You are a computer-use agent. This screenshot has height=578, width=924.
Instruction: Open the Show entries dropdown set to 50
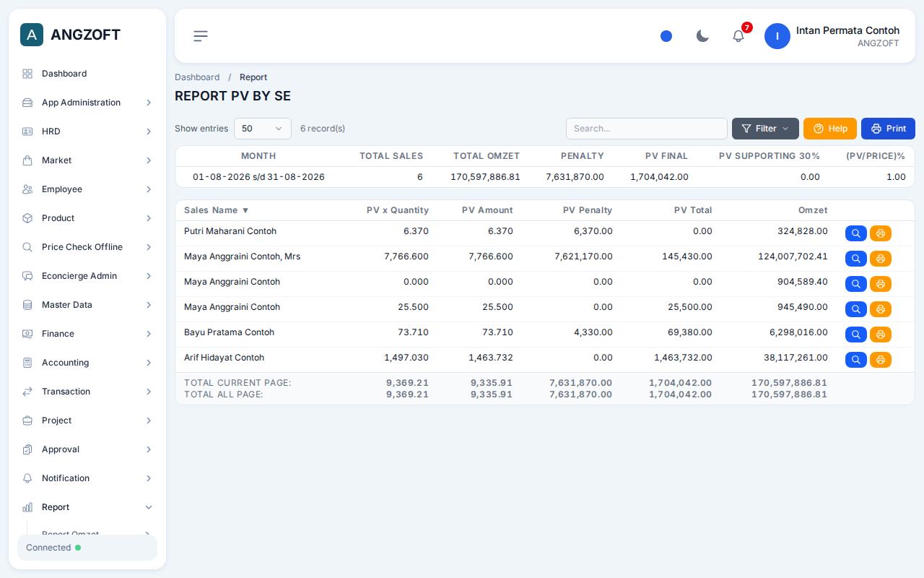(263, 129)
